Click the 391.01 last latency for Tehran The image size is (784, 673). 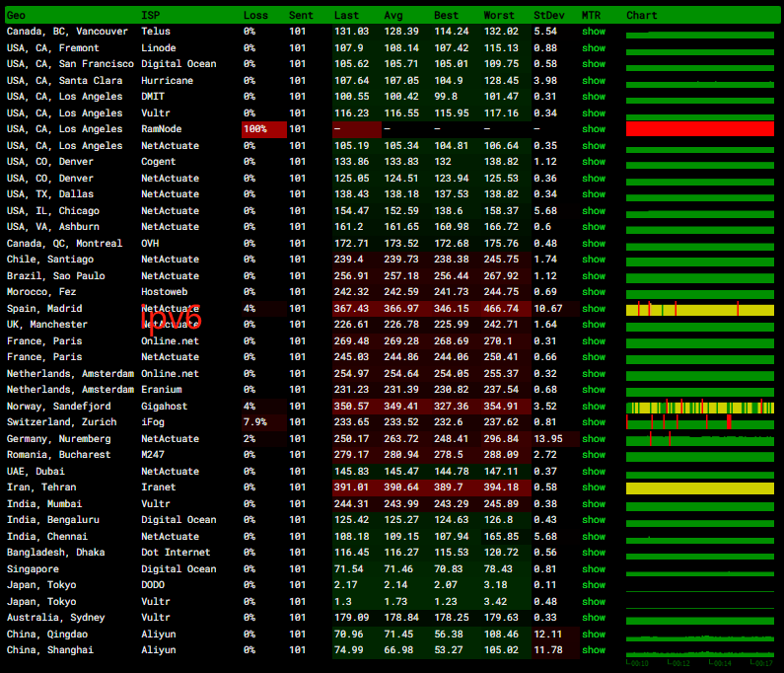click(351, 487)
